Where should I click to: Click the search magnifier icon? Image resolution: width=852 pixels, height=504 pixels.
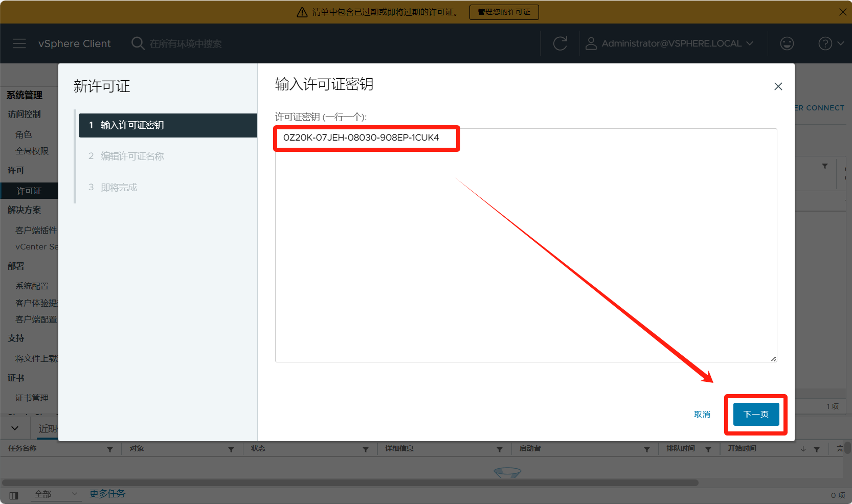(138, 43)
